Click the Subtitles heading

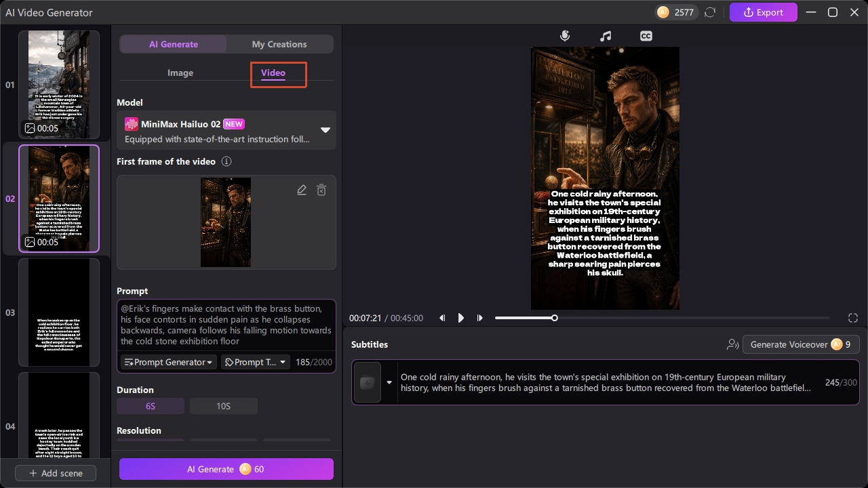[370, 344]
